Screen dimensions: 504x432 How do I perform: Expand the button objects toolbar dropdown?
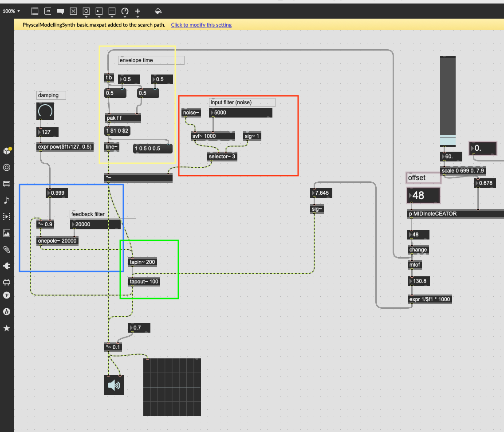[87, 11]
